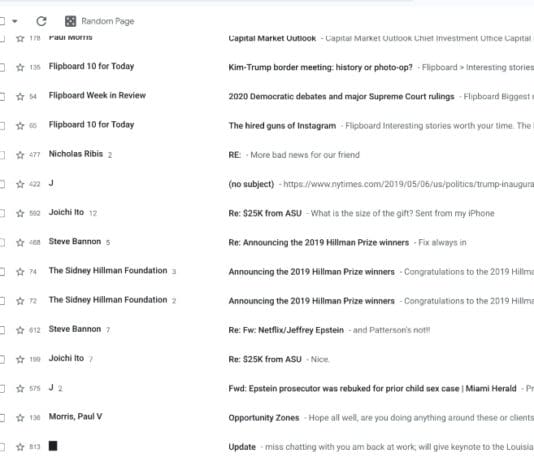Click the redacted black sender box
This screenshot has height=462, width=534.
[x=53, y=446]
